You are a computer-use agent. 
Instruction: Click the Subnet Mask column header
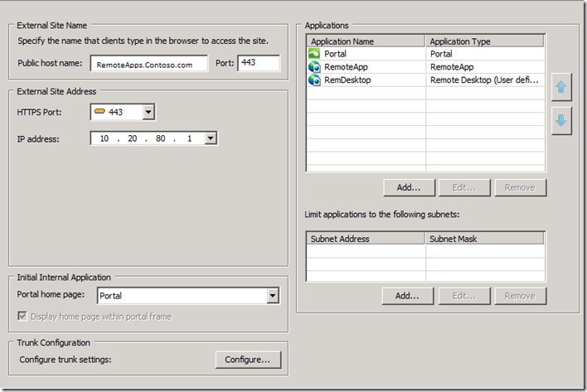pyautogui.click(x=484, y=239)
